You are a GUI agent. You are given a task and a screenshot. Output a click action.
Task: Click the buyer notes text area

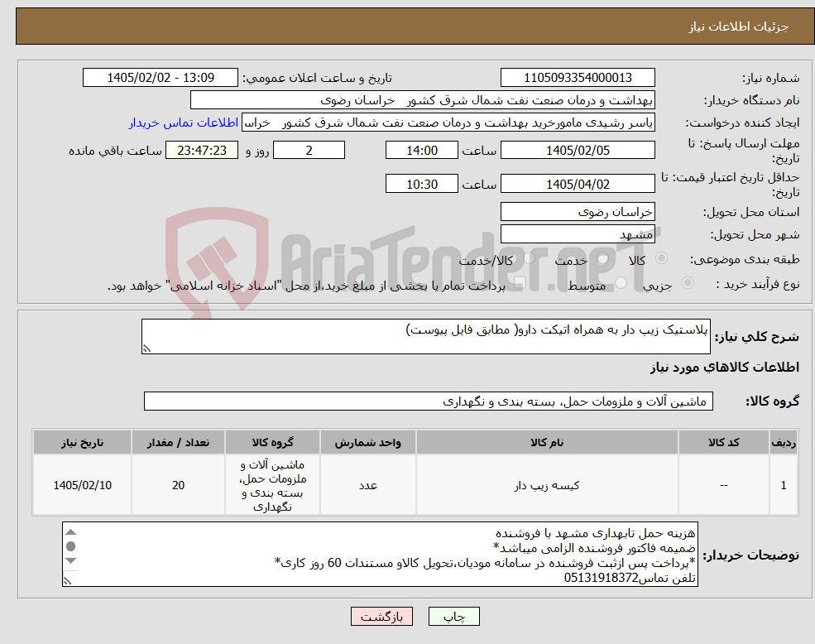point(380,555)
